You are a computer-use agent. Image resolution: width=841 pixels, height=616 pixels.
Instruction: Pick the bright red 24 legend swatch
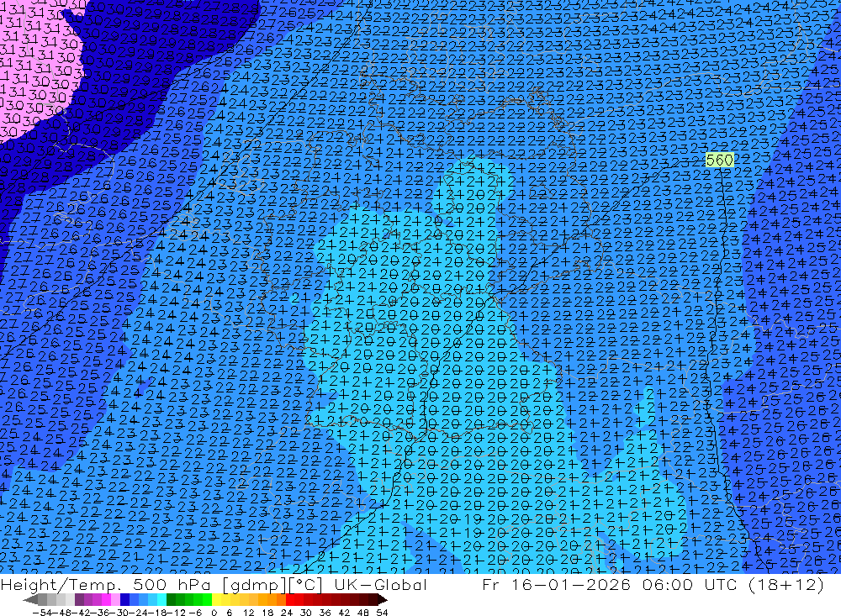pos(290,599)
